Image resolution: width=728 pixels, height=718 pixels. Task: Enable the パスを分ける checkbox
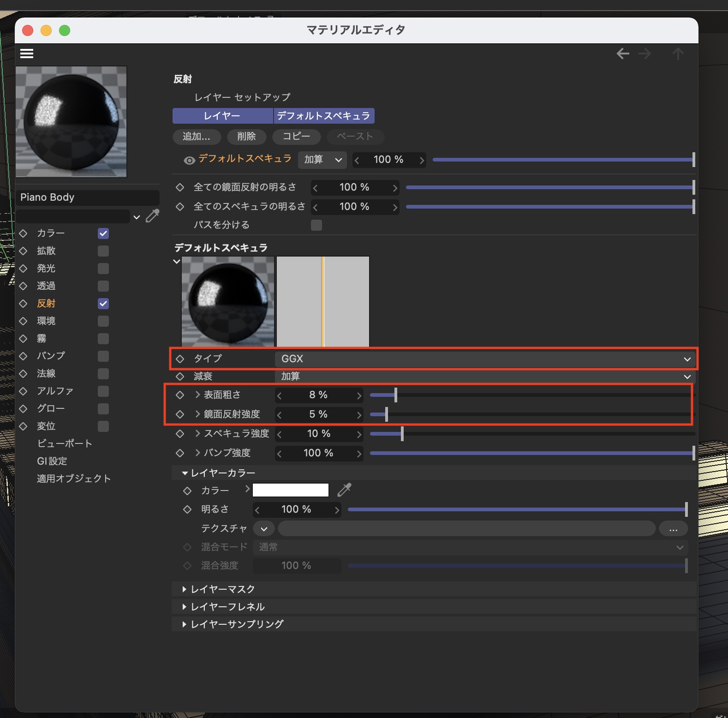click(x=316, y=225)
